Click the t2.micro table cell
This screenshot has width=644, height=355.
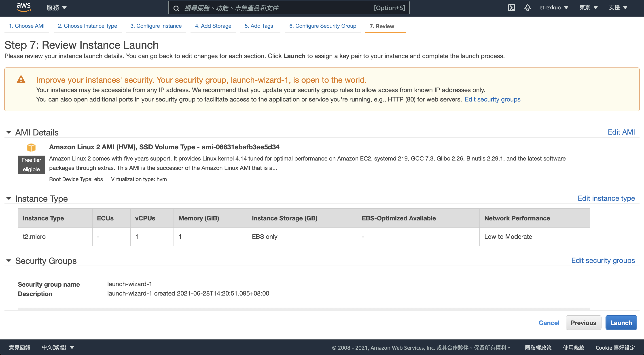(x=55, y=237)
